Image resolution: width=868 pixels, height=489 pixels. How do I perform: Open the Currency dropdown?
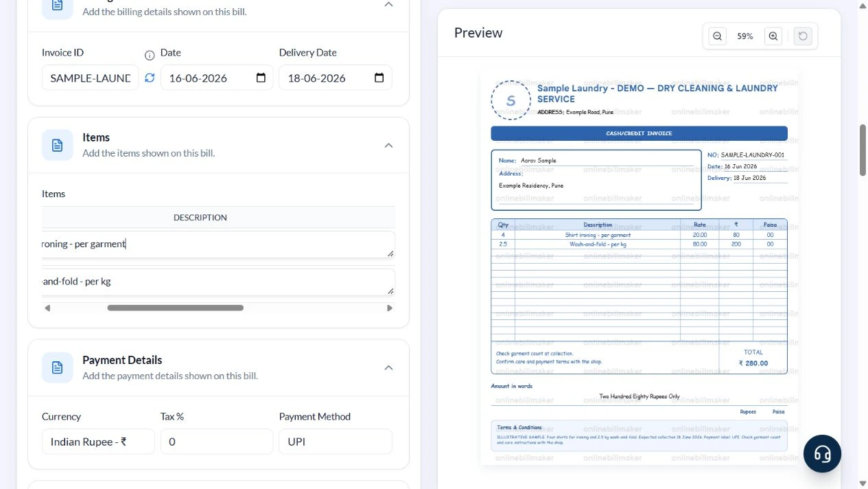point(98,442)
